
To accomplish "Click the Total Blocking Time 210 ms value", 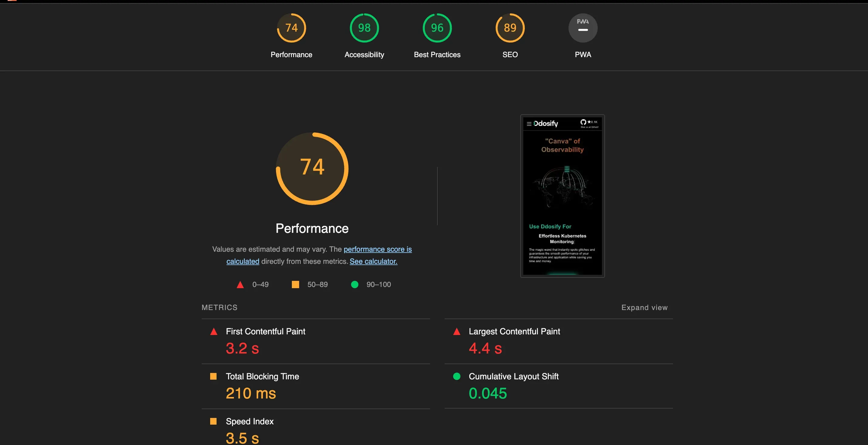I will tap(251, 393).
